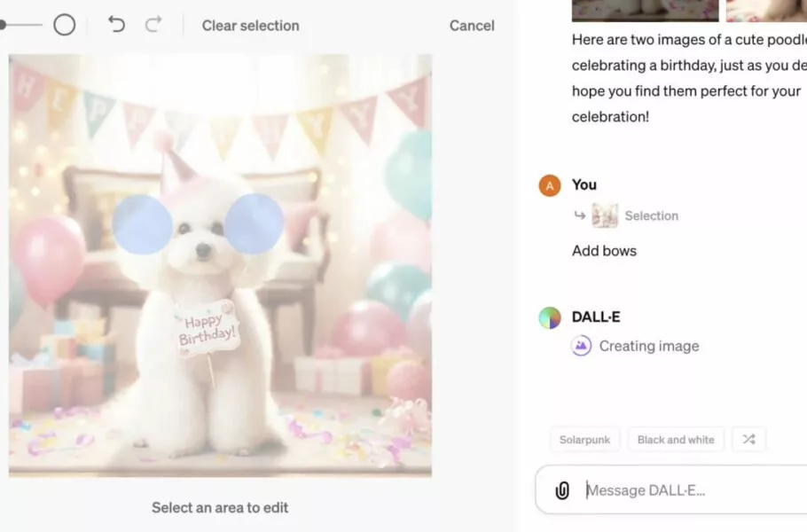Click the shuffle style suggestions icon
The image size is (807, 532).
click(x=748, y=439)
